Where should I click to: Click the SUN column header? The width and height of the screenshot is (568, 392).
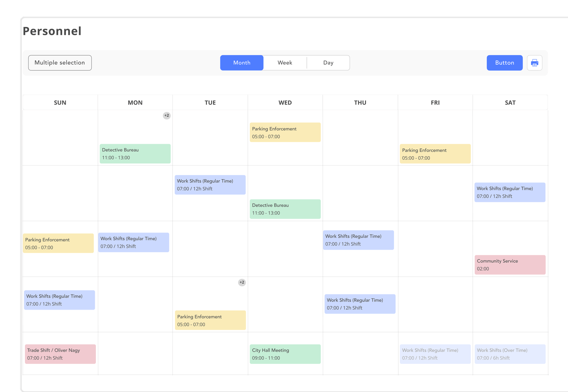point(60,103)
